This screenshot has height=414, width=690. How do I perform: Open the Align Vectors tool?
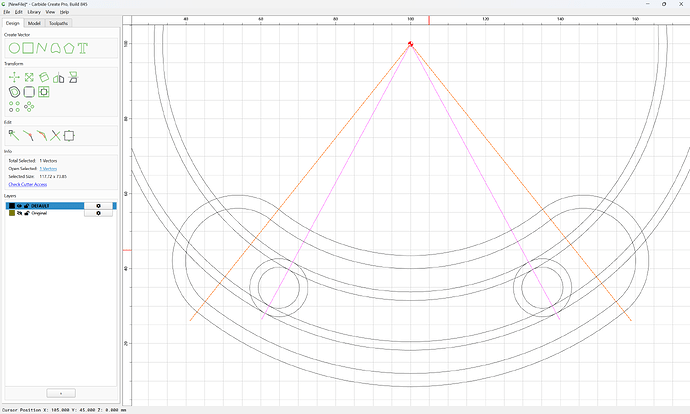tap(44, 92)
